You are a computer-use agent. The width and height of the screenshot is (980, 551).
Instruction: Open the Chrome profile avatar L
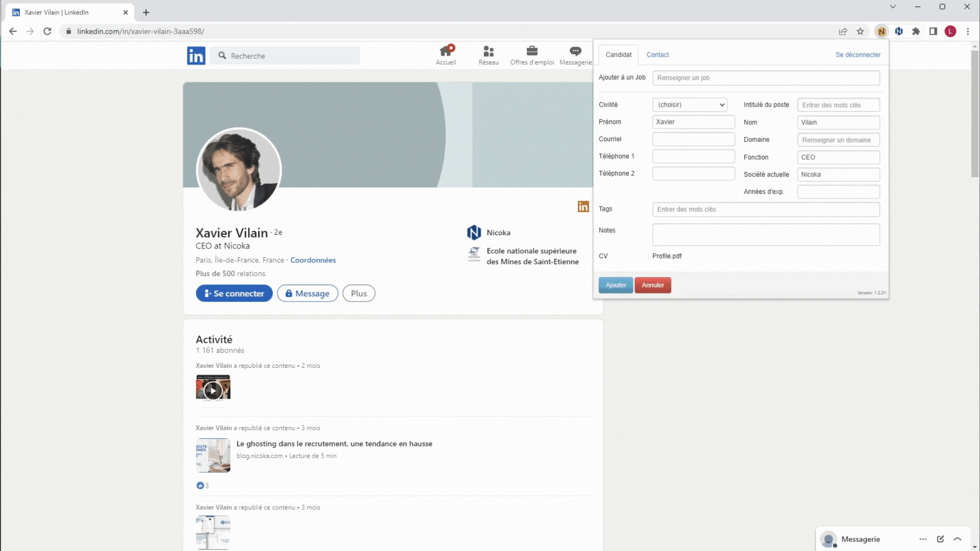tap(950, 31)
